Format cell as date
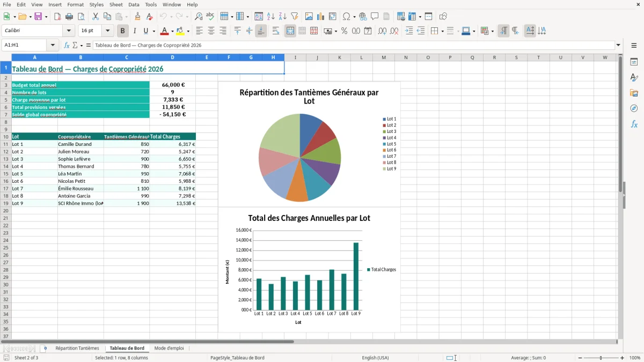The width and height of the screenshot is (644, 362). (368, 31)
